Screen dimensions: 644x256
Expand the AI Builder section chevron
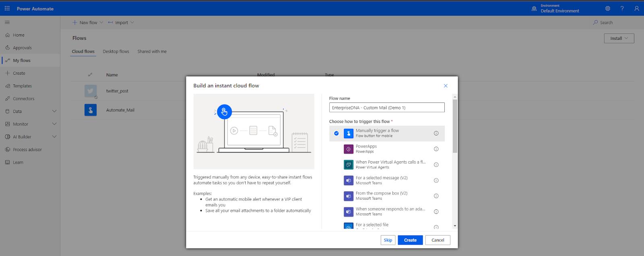(54, 137)
